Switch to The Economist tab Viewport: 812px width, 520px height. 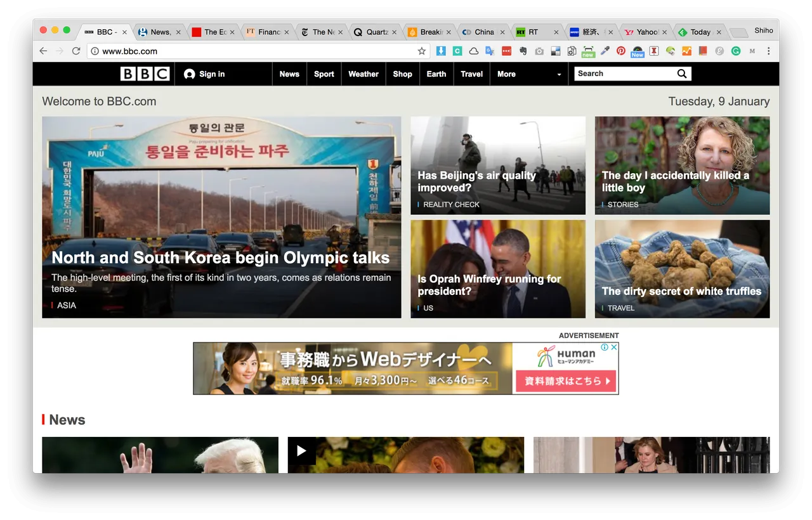pos(214,32)
